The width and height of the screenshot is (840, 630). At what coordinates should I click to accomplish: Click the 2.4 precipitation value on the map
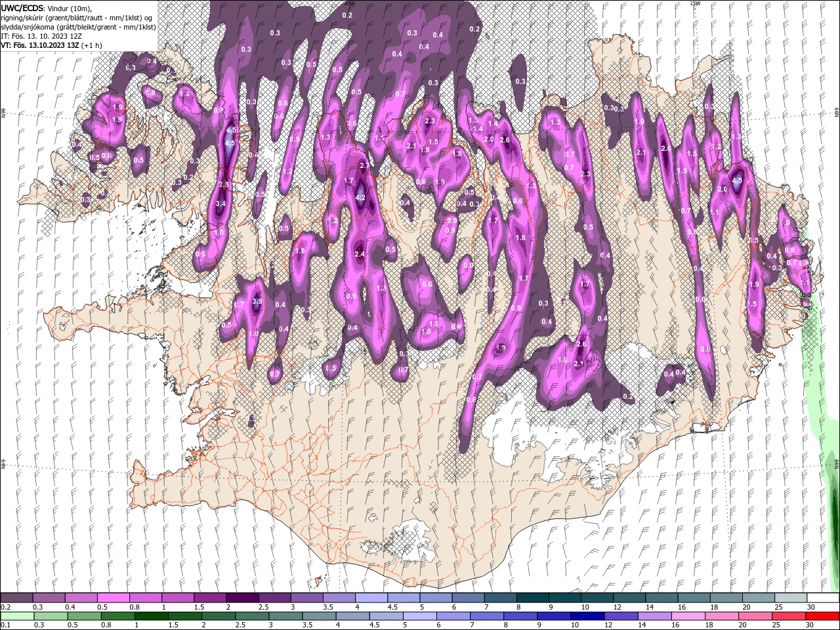(360, 254)
